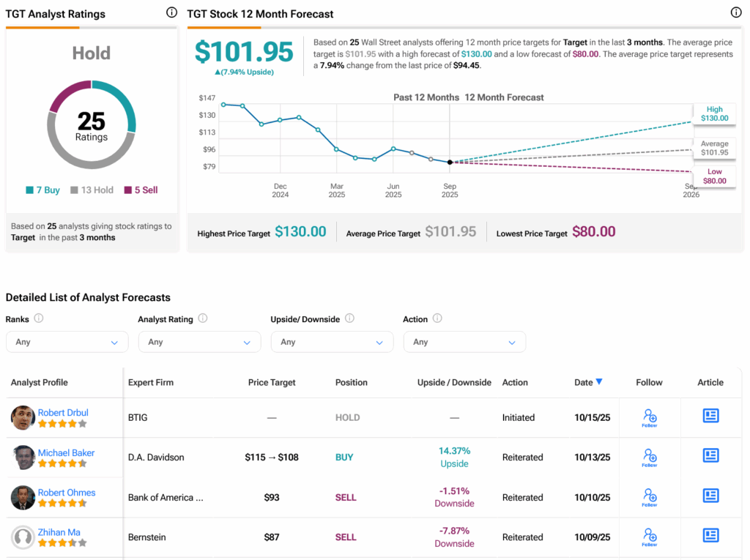Click info icon next to Upside/Downside filter
The height and width of the screenshot is (560, 750).
349,318
